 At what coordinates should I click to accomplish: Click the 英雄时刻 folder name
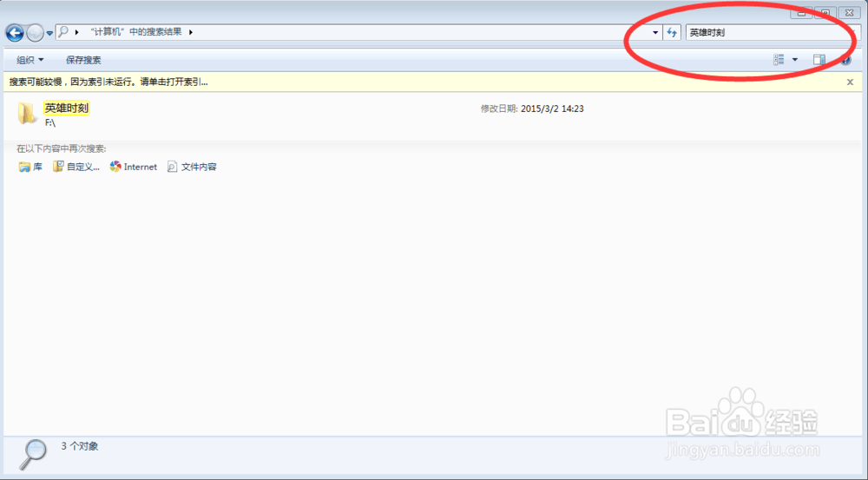[x=67, y=108]
